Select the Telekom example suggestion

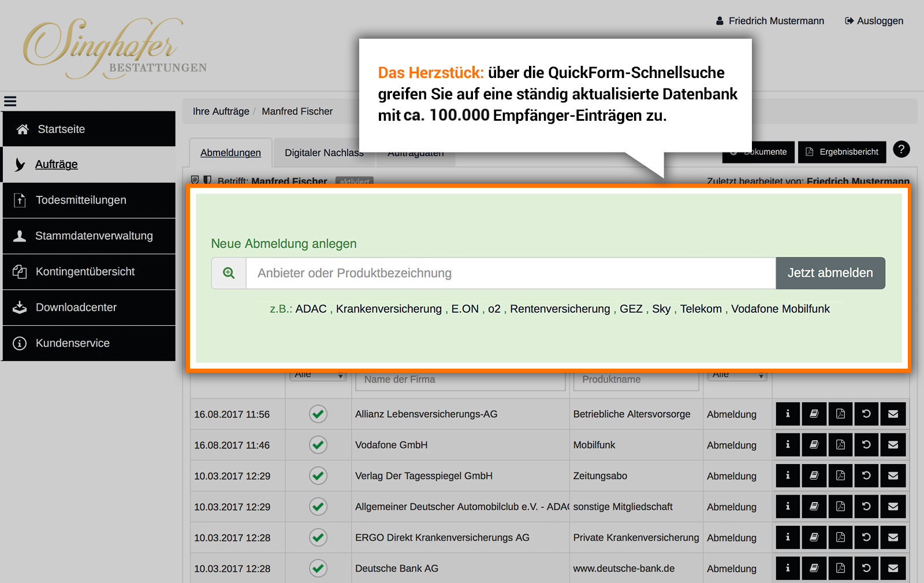click(701, 309)
